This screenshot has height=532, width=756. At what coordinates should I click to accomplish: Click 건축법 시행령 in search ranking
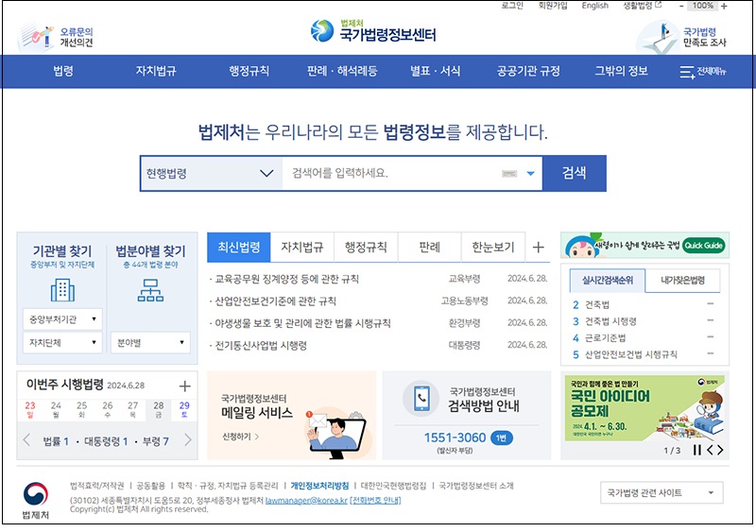(610, 321)
